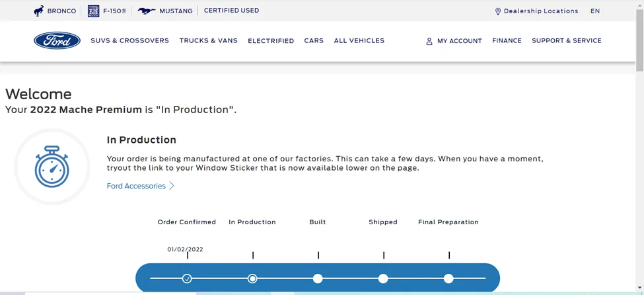The height and width of the screenshot is (295, 644).
Task: Click the Dealership Locations pin icon
Action: click(498, 11)
